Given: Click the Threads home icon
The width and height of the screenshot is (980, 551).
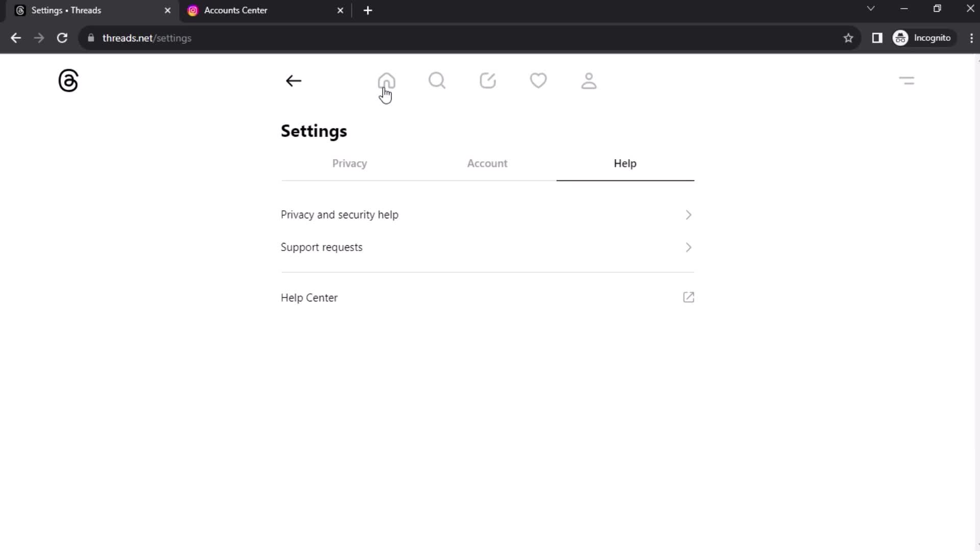Looking at the screenshot, I should tap(386, 80).
